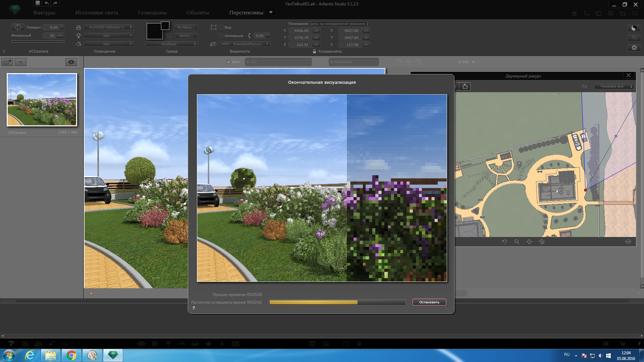This screenshot has width=644, height=362.
Task: Enable the Активация checkbox
Action: [221, 36]
